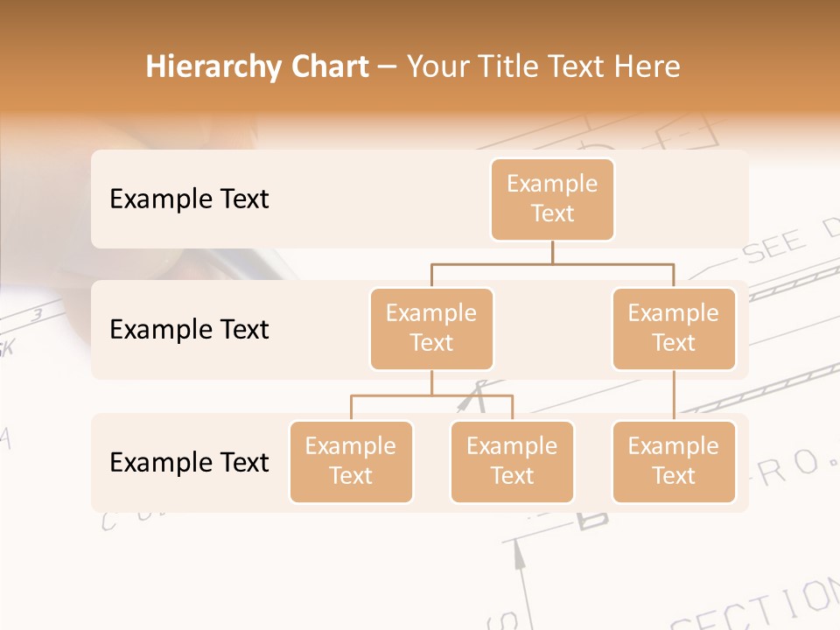Click the second row Example Text label

(188, 330)
